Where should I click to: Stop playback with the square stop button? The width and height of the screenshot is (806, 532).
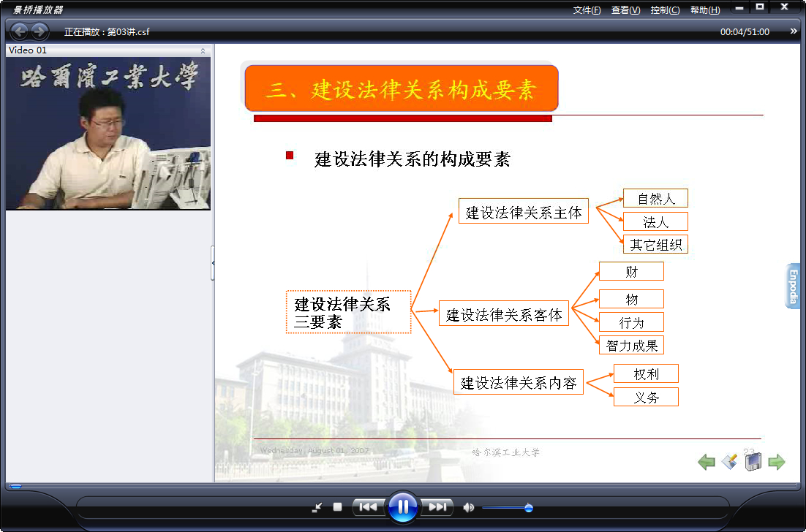337,507
